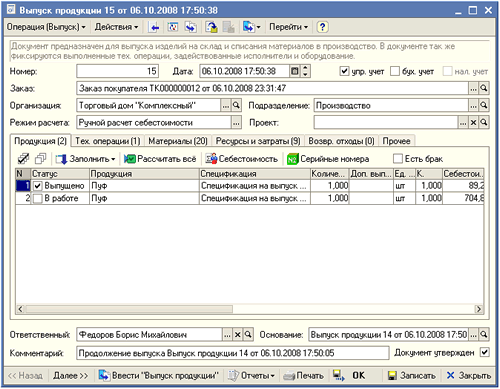Click the copy rows icon on the Продукция toolbar
The image size is (500, 389).
click(40, 159)
